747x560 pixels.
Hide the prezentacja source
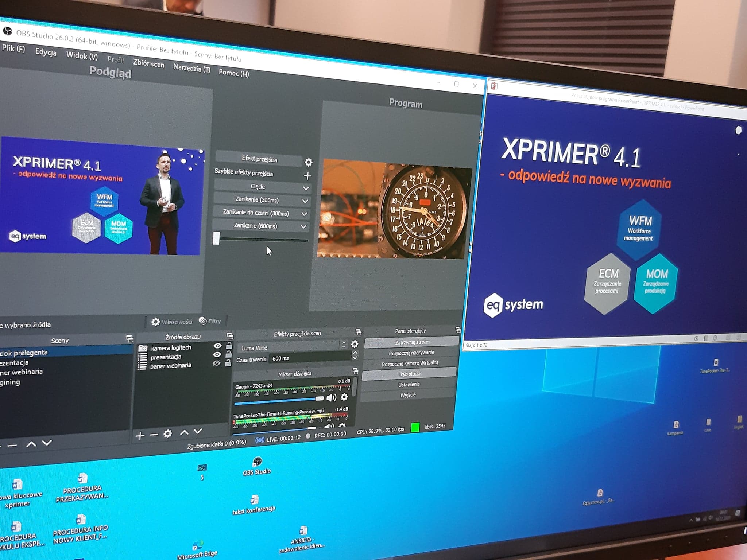click(217, 354)
